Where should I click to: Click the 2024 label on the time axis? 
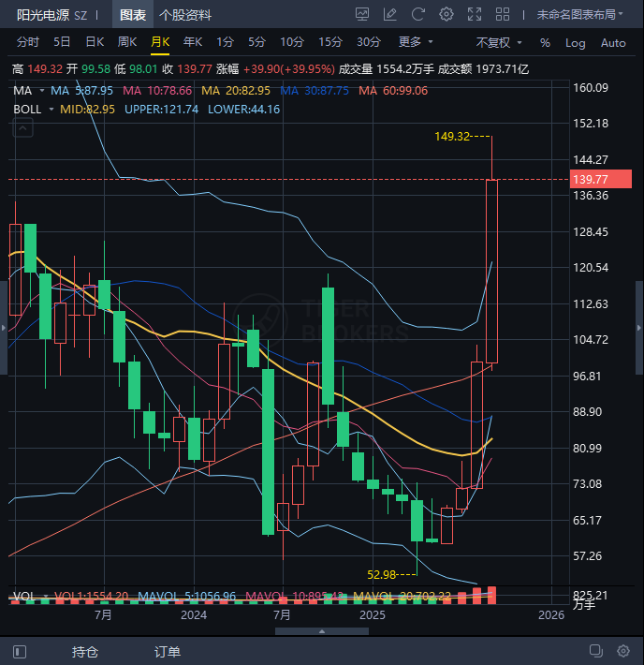pyautogui.click(x=194, y=615)
